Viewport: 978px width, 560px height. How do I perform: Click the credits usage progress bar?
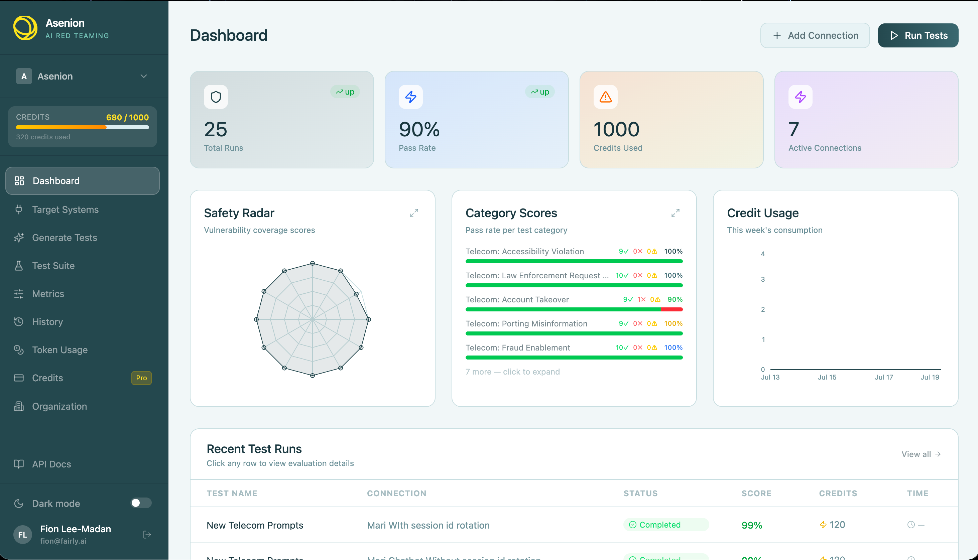82,127
